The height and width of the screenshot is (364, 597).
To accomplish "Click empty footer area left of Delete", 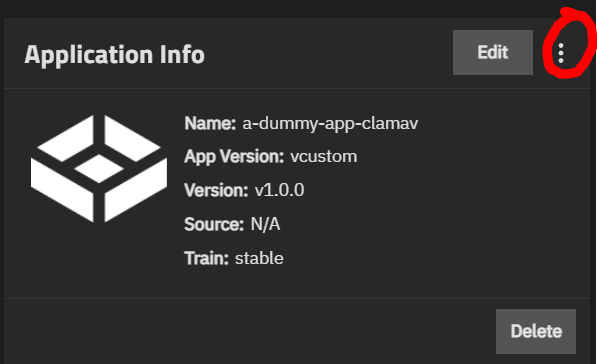I will point(247,331).
